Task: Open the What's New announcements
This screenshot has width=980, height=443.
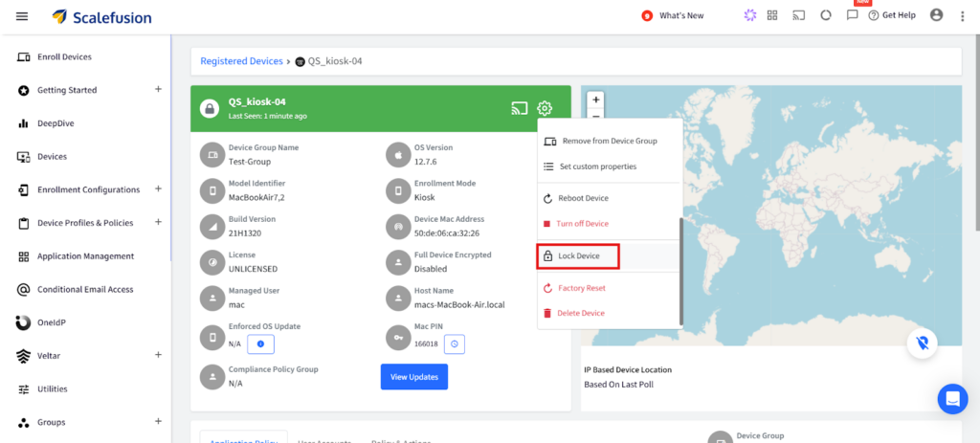Action: click(x=673, y=15)
